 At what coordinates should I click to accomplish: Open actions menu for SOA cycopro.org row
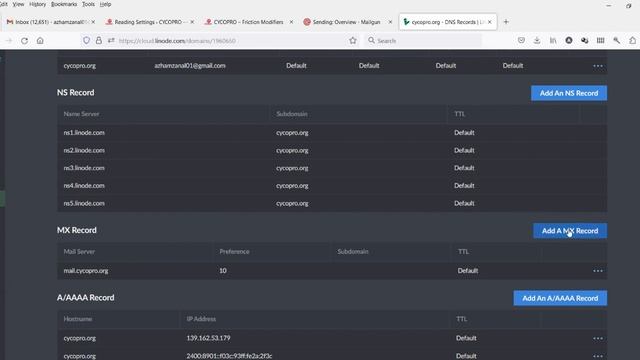598,66
